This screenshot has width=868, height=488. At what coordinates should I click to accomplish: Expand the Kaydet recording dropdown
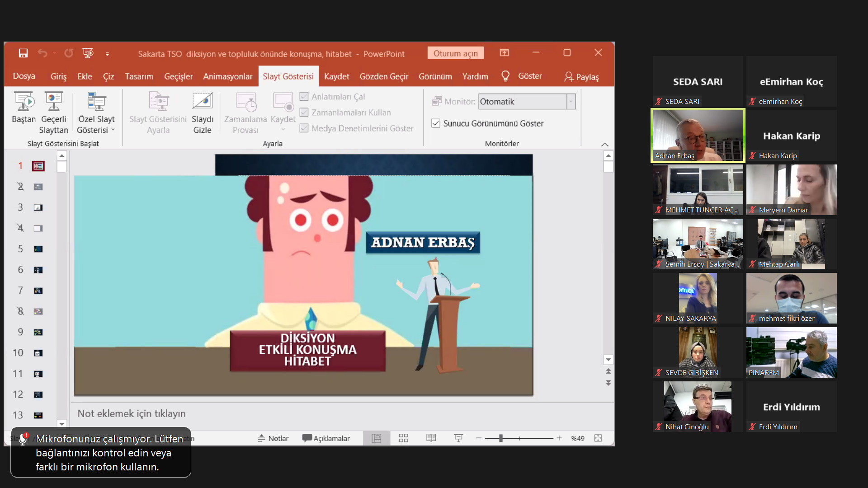[283, 130]
